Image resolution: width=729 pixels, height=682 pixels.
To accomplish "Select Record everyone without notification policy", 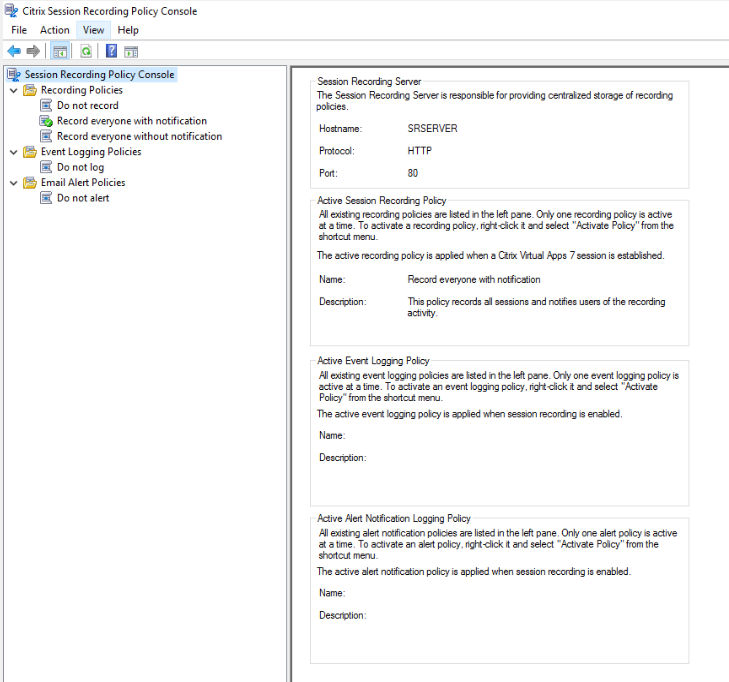I will (x=139, y=136).
